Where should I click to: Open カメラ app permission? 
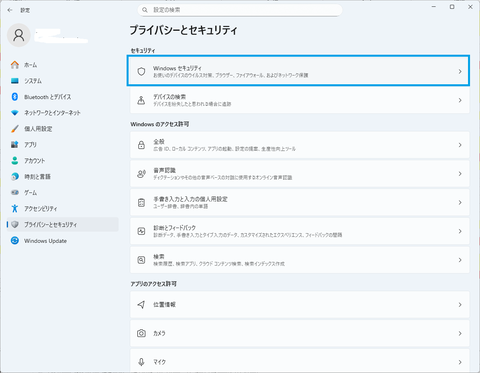(300, 333)
